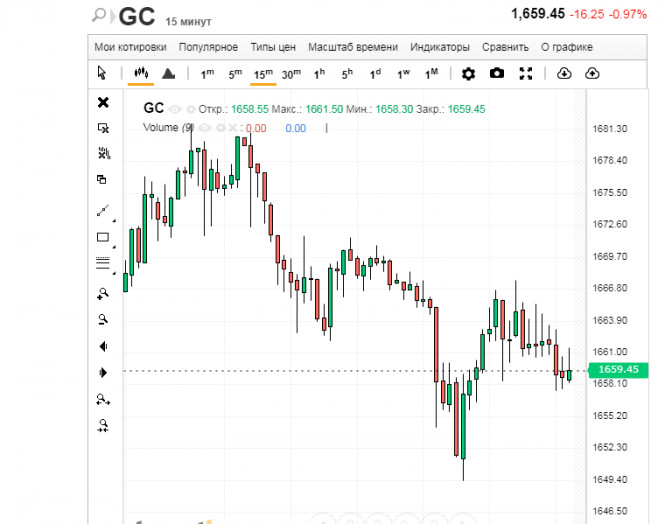Toggle Volume indicator visibility eye
This screenshot has width=665, height=524.
(204, 128)
